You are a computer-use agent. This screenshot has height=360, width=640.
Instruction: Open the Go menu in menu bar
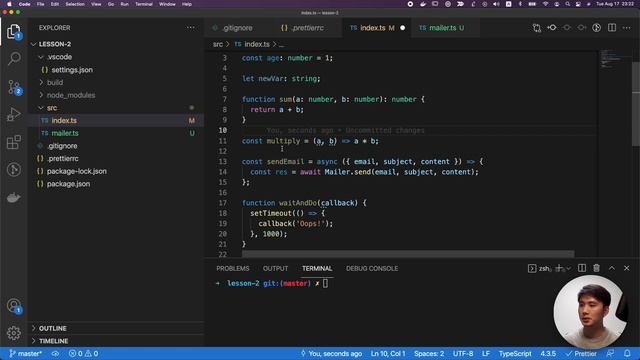(x=111, y=4)
